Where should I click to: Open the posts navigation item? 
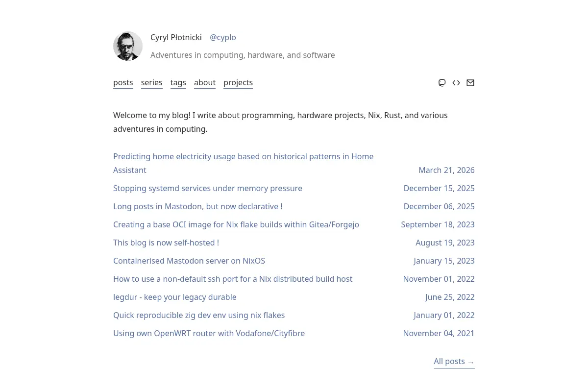(x=123, y=82)
